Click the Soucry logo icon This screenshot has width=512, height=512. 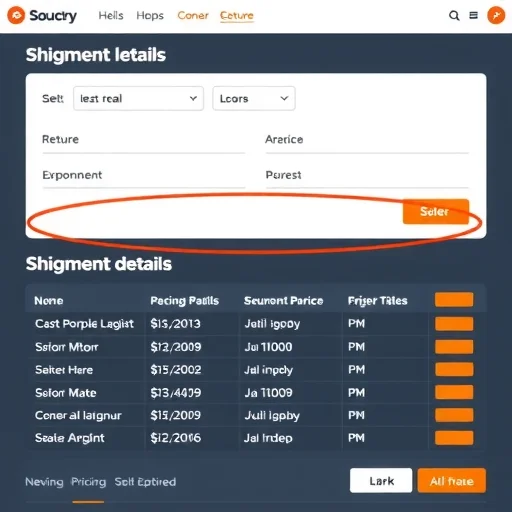(x=16, y=15)
